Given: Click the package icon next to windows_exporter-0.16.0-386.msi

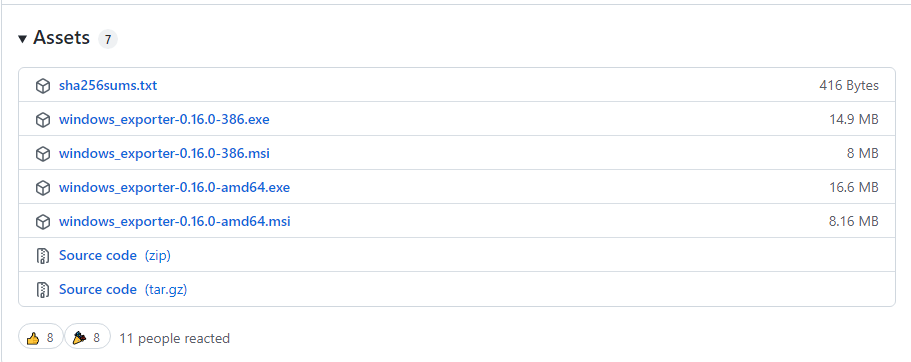Looking at the screenshot, I should [x=43, y=154].
